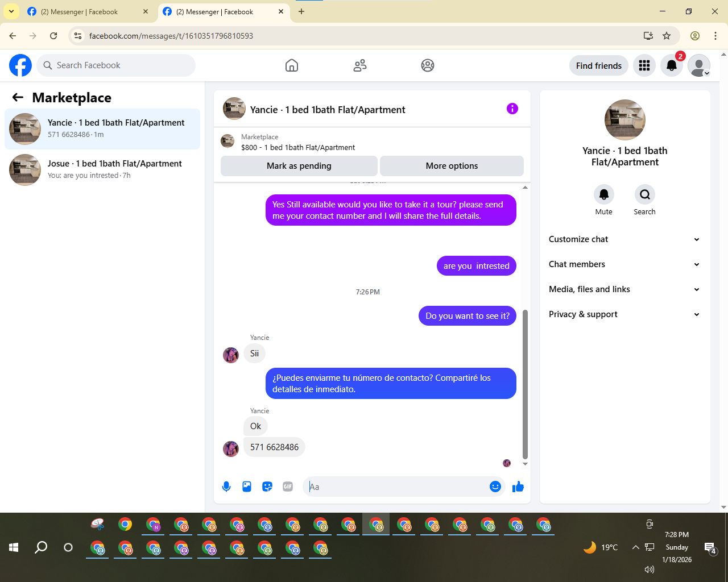
Task: Click the 'Ok' message from Yancie
Action: pyautogui.click(x=255, y=426)
